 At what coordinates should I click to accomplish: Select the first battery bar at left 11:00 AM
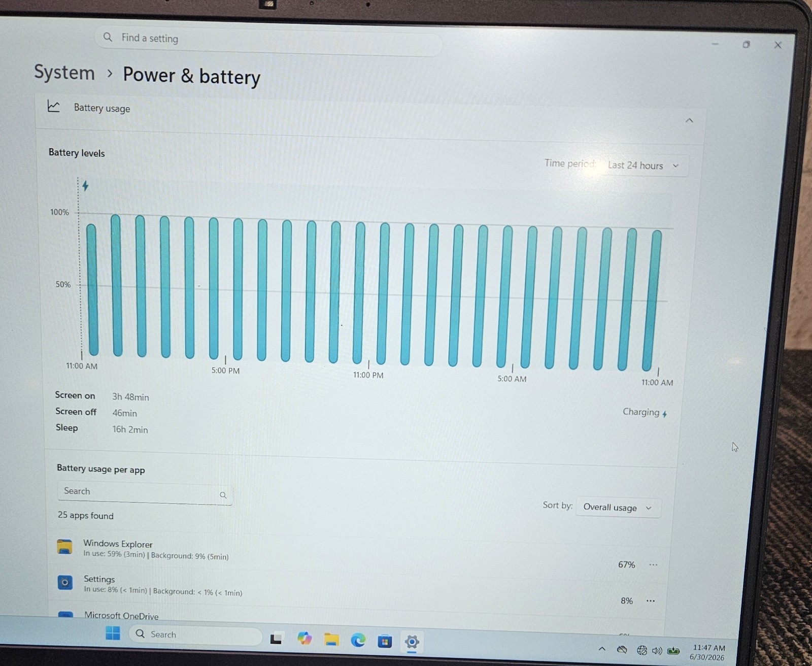[92, 290]
